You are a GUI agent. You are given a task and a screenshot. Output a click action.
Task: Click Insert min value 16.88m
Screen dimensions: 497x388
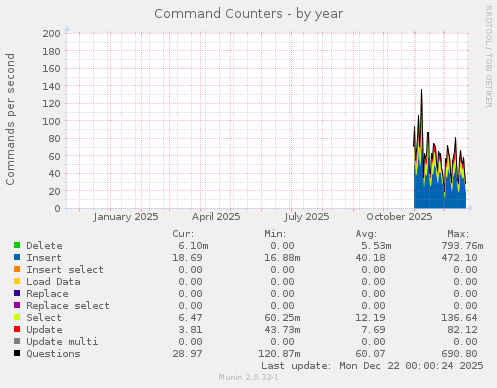282,258
